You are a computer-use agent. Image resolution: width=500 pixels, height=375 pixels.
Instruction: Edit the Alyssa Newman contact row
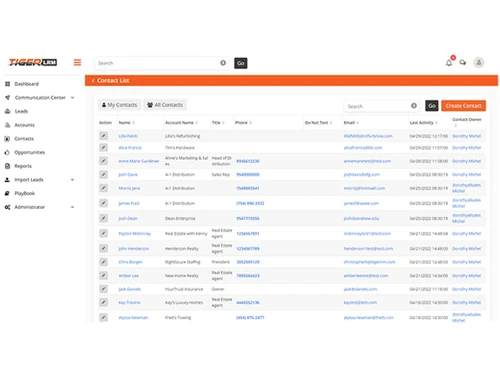coord(103,317)
